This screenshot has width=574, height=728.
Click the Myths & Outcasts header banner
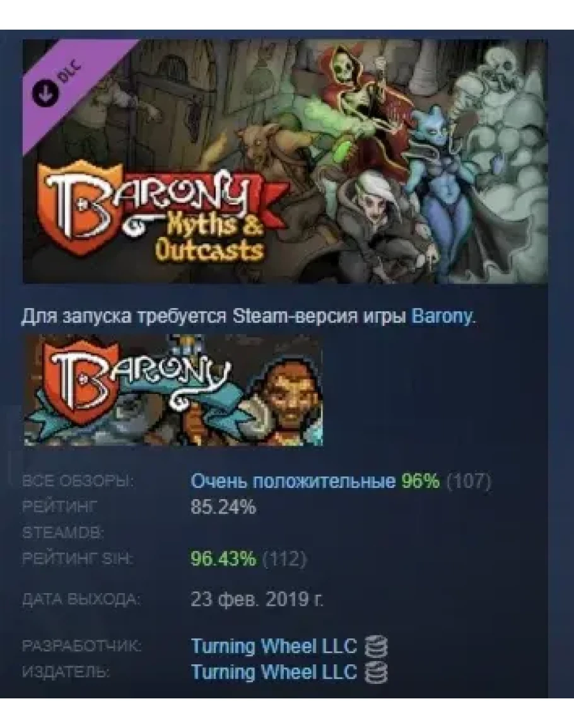coord(285,161)
